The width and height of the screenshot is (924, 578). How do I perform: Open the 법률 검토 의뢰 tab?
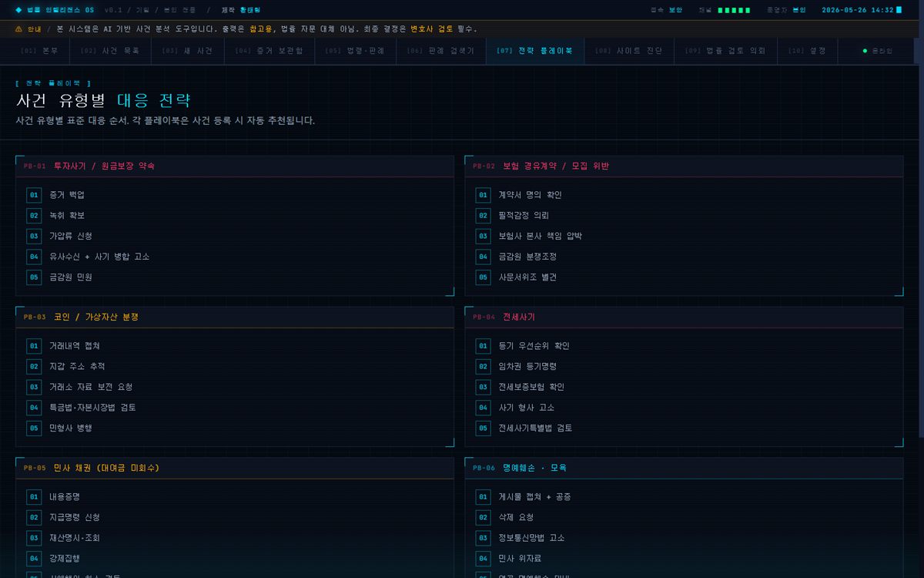coord(725,51)
